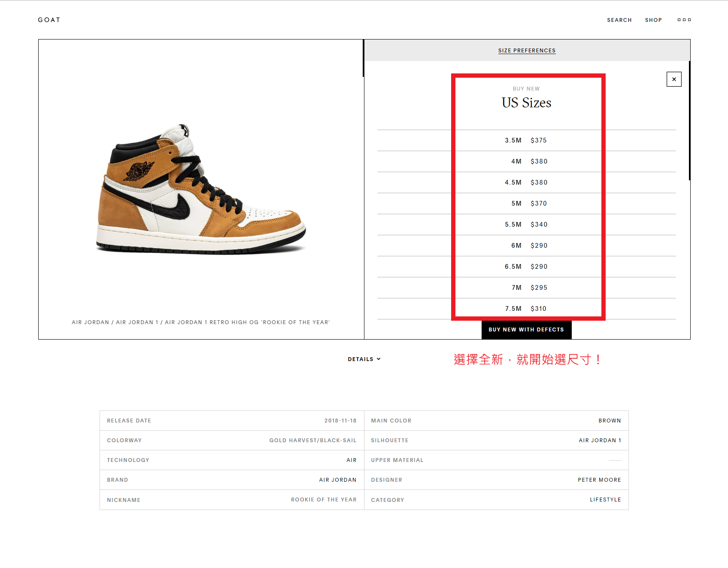Close the size selection panel
The height and width of the screenshot is (568, 728).
(673, 79)
